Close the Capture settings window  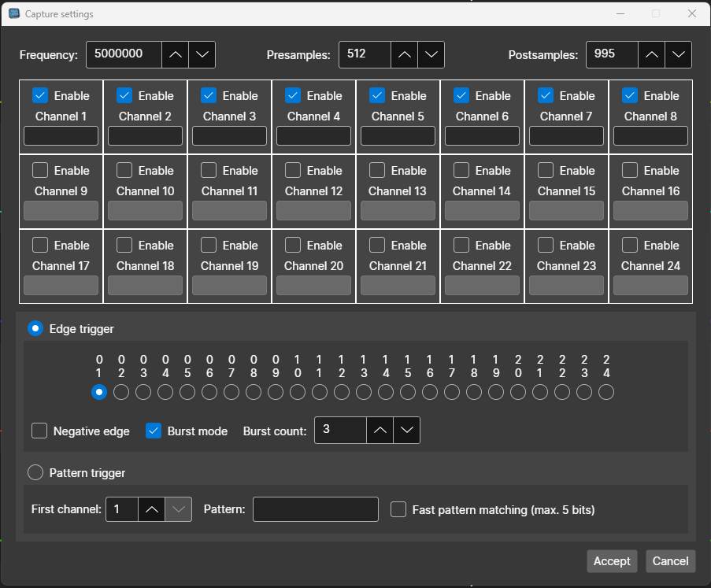[692, 13]
